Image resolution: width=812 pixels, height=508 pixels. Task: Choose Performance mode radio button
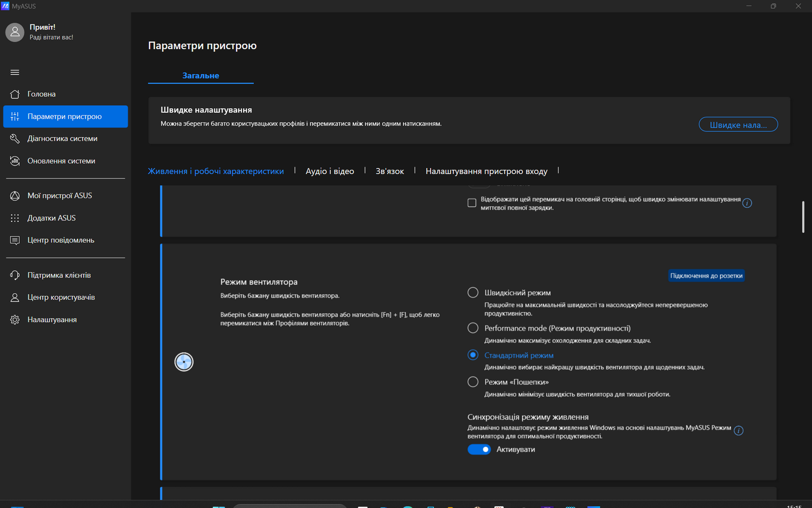473,328
